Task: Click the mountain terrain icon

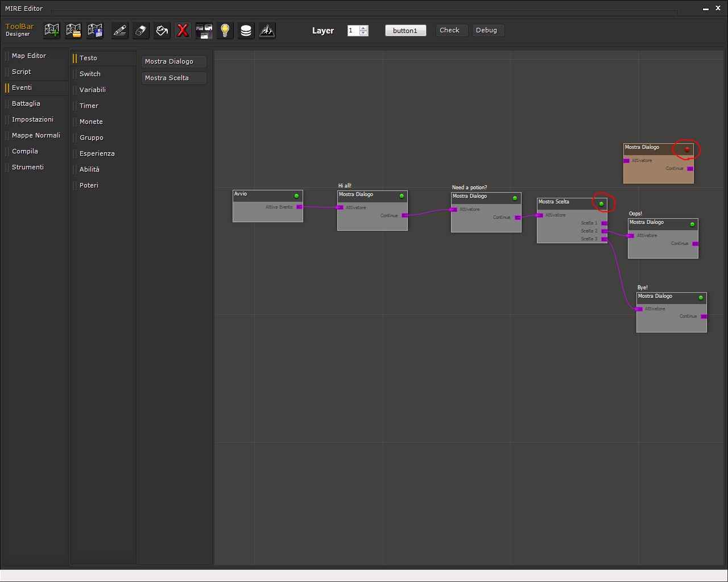Action: click(267, 30)
